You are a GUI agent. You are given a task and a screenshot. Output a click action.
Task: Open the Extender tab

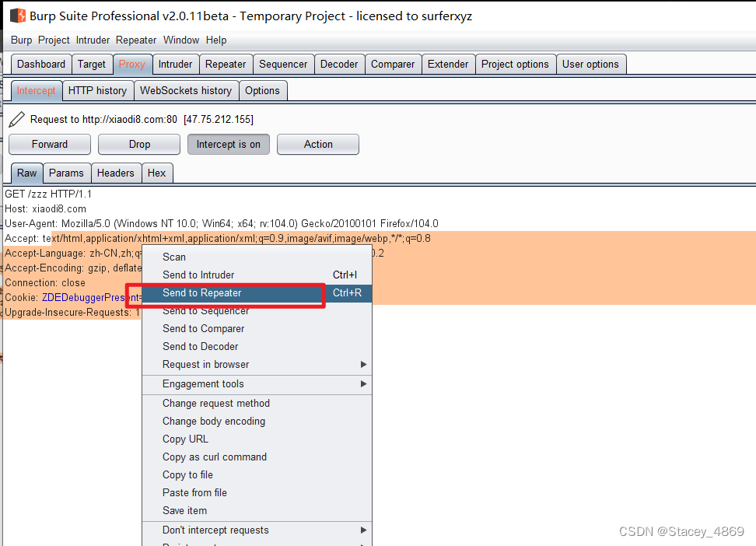coord(448,64)
